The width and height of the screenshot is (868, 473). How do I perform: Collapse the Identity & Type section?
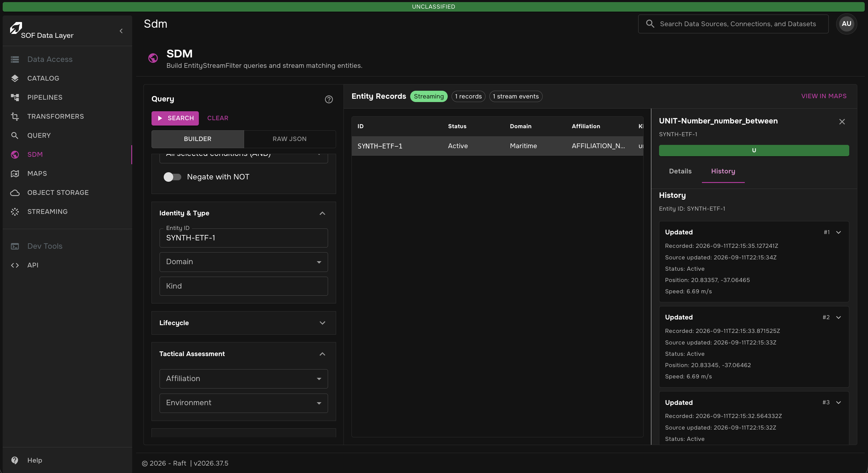click(322, 213)
